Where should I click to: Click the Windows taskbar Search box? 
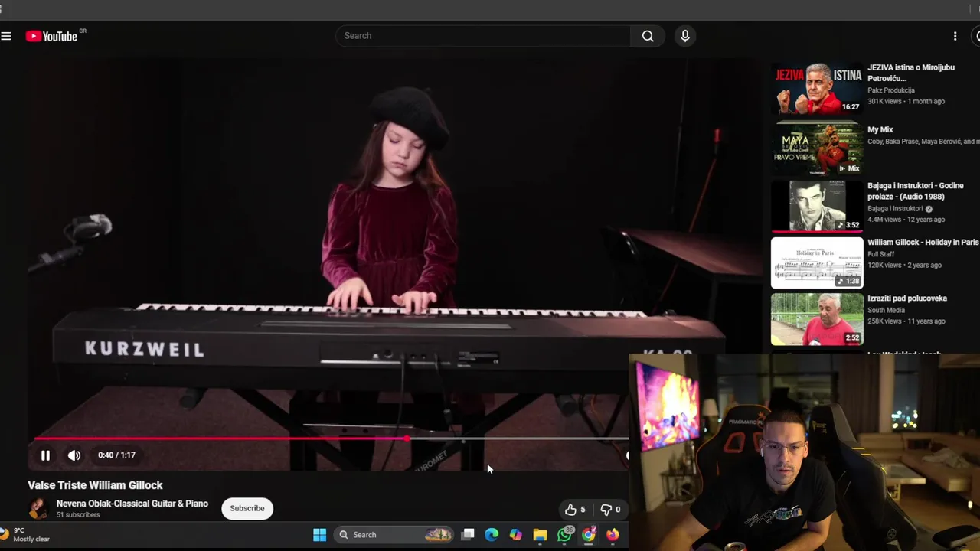click(394, 535)
